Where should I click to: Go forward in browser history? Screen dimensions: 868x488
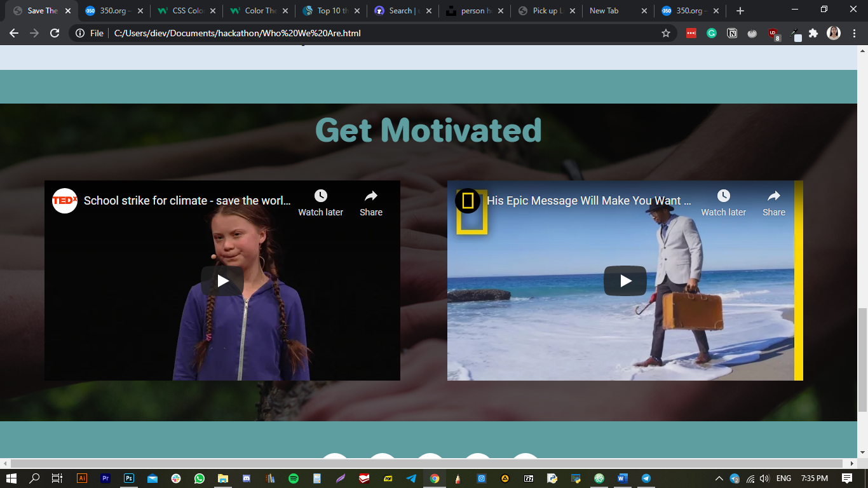coord(34,33)
